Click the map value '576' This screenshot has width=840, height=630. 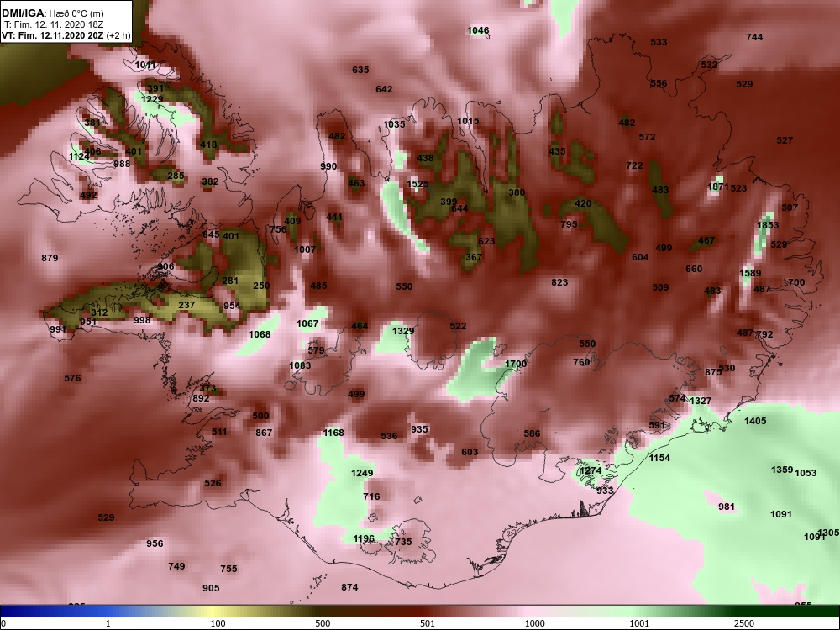72,378
